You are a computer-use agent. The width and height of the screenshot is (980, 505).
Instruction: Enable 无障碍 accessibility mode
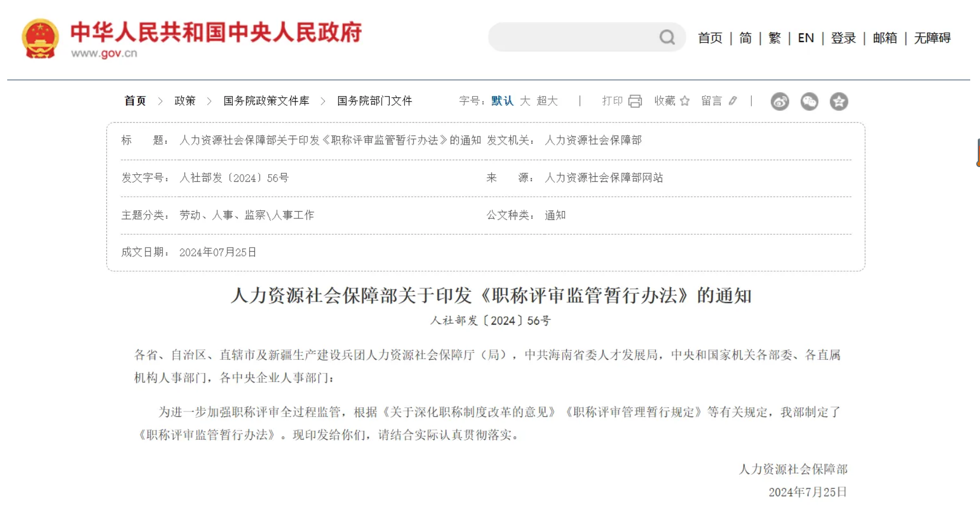point(932,38)
